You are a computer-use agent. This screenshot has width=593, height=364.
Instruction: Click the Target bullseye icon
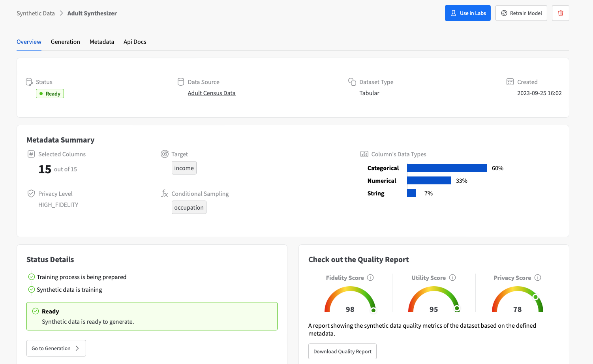tap(165, 154)
